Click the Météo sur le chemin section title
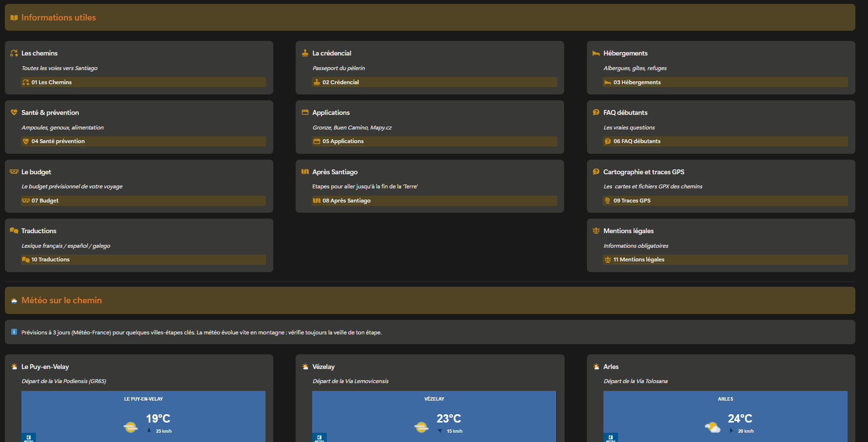The image size is (868, 442). pos(62,300)
